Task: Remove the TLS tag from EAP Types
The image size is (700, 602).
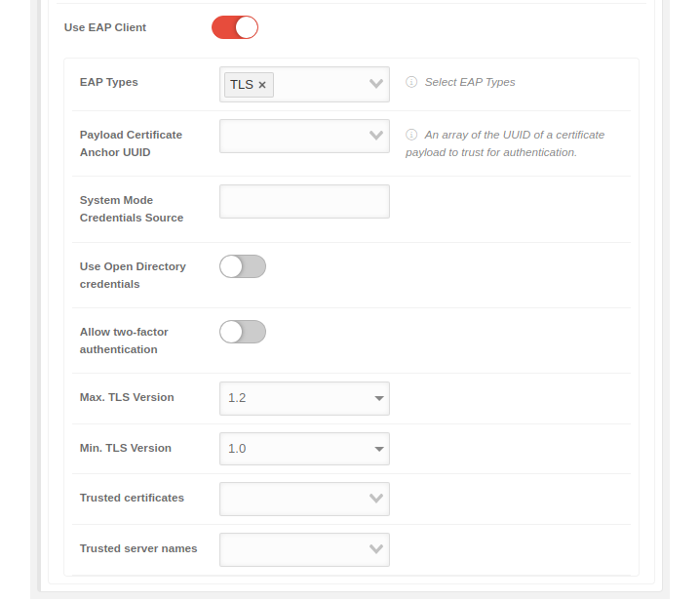Action: (x=262, y=85)
